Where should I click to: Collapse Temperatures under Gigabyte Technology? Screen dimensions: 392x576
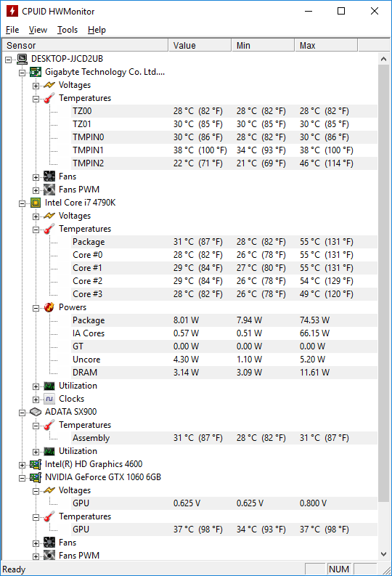click(36, 99)
